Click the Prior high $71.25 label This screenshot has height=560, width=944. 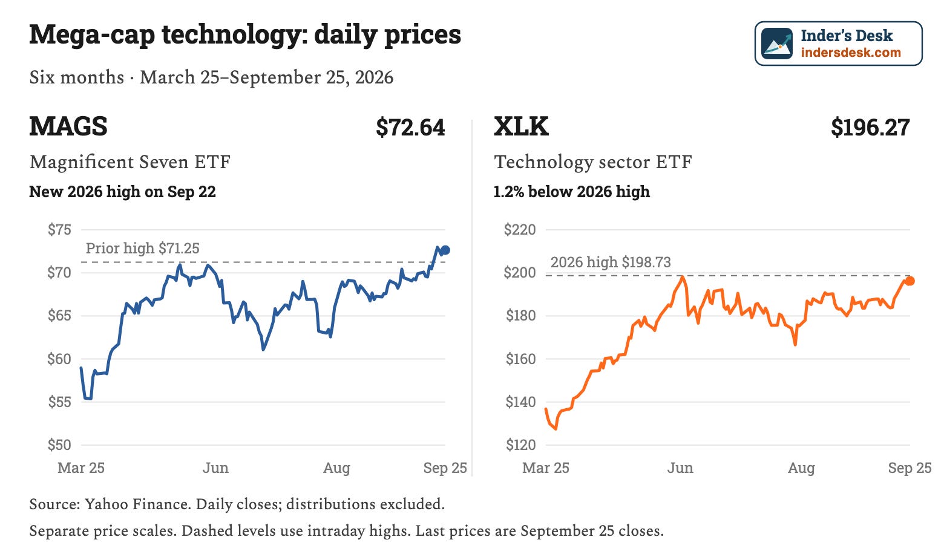143,248
